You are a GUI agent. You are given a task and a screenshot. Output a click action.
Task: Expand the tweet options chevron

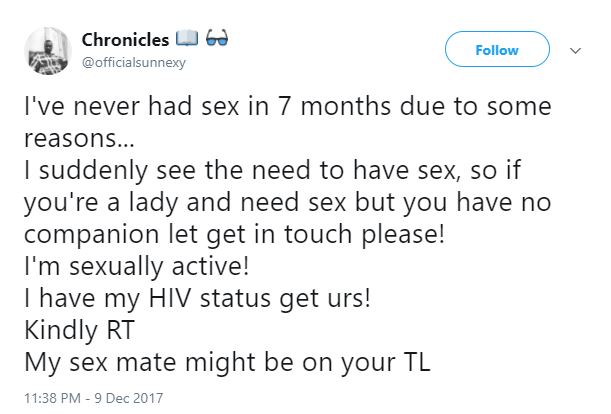pyautogui.click(x=575, y=49)
